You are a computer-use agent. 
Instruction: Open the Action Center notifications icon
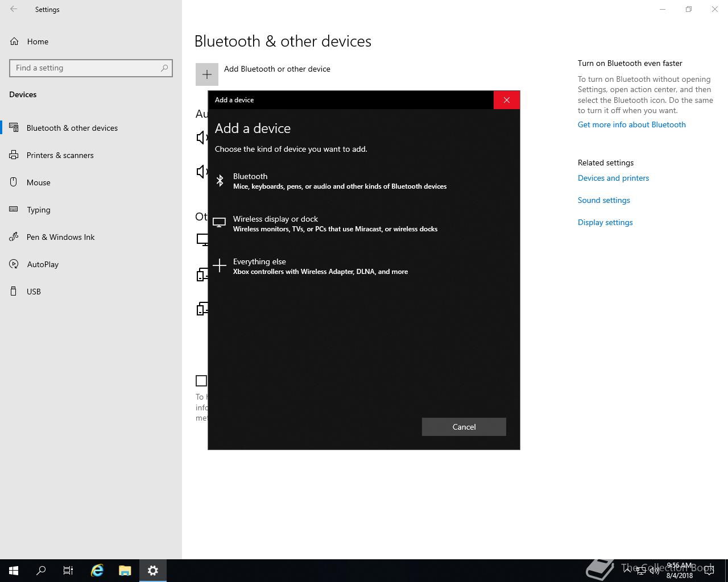[x=709, y=571]
